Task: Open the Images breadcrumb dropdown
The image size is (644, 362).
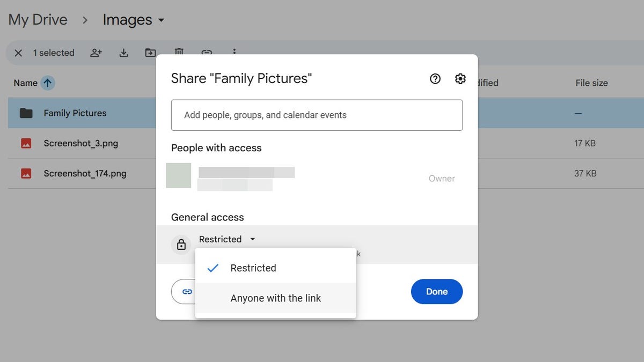Action: click(163, 20)
